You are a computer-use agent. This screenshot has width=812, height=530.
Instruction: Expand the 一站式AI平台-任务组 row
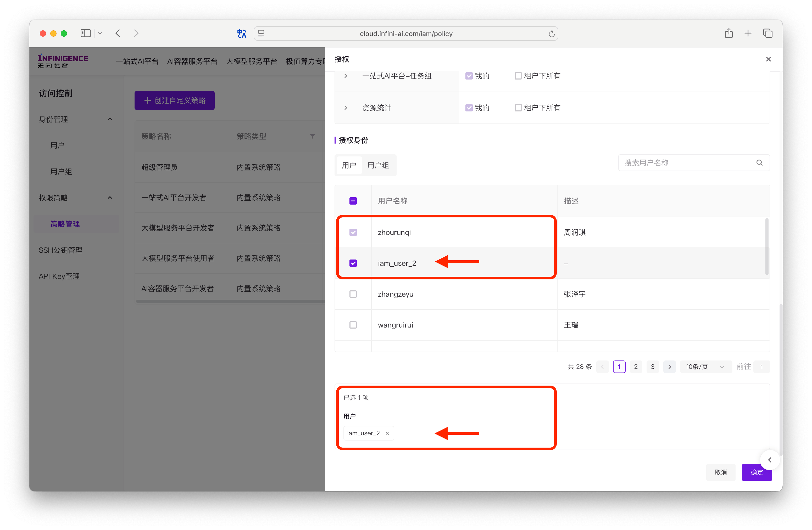pyautogui.click(x=346, y=76)
